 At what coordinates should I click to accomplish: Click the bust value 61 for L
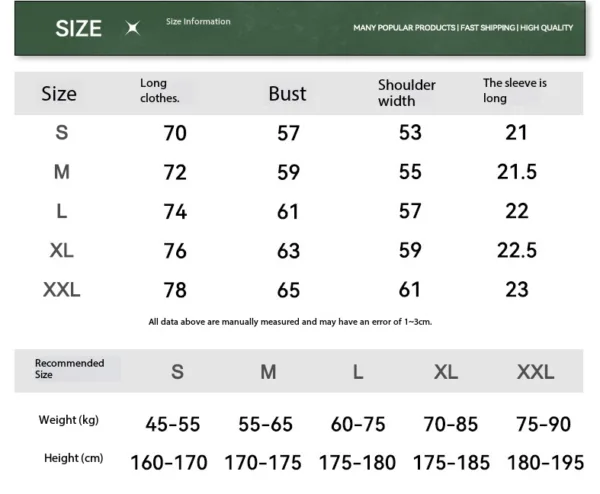[x=288, y=211]
